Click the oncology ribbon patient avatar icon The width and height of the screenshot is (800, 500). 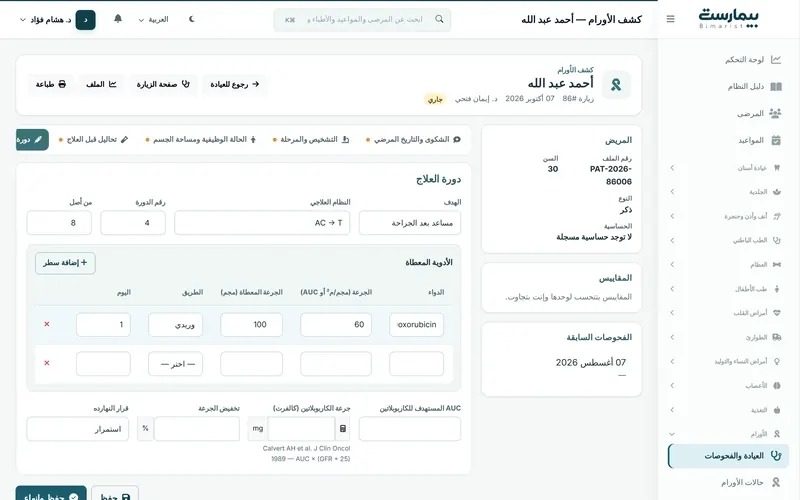(616, 85)
